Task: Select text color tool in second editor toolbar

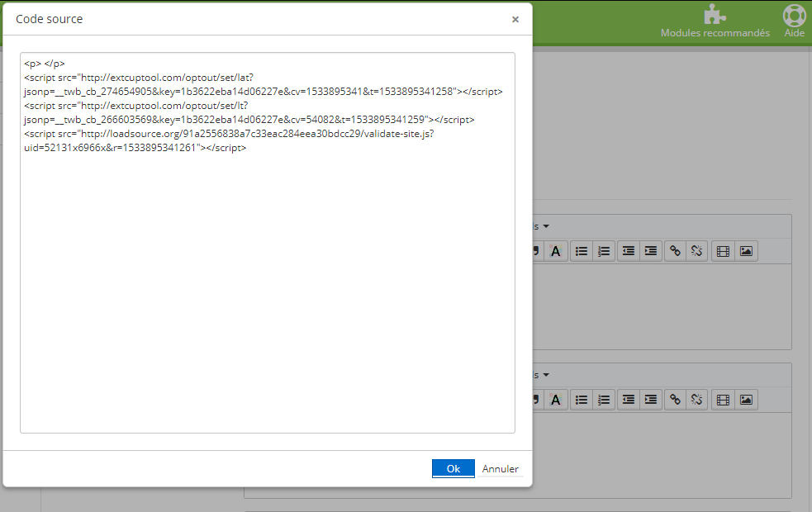Action: pos(556,400)
